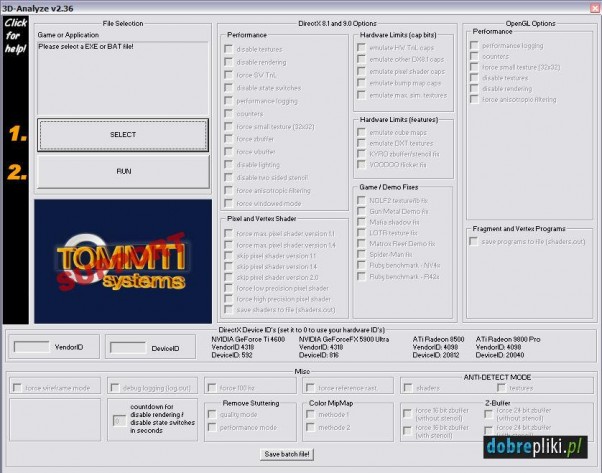Focus the DeviceID input field

tap(128, 347)
